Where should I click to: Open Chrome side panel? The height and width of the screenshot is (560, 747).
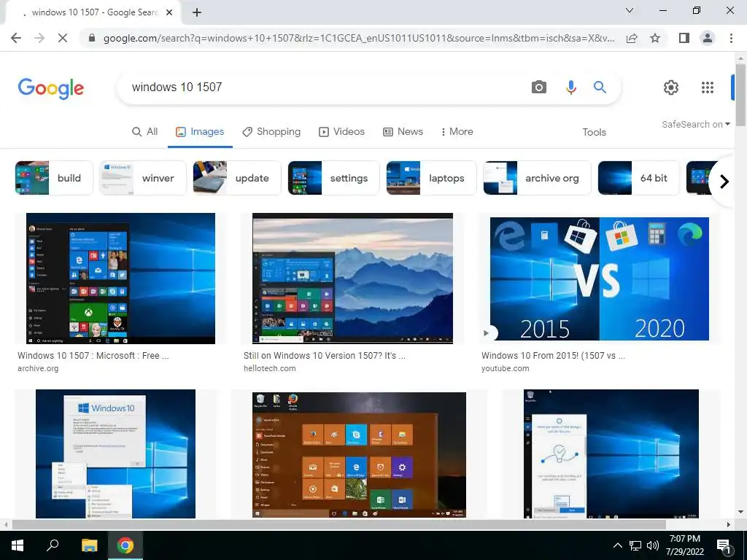[684, 38]
